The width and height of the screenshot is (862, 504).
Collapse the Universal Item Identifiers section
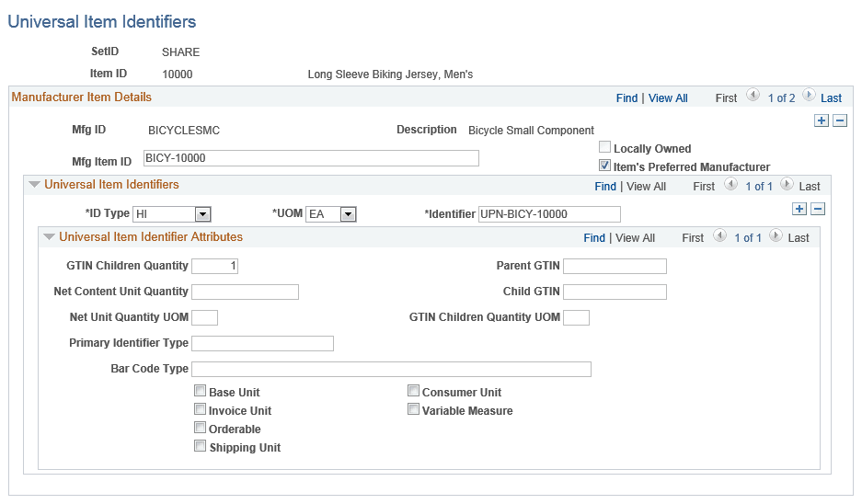(34, 185)
